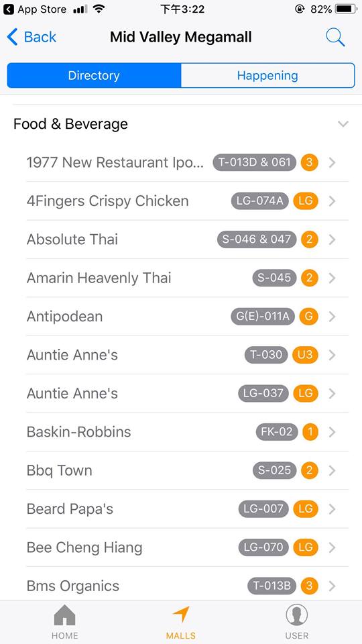Open Bee Cheng Hiang listing

pyautogui.click(x=188, y=547)
